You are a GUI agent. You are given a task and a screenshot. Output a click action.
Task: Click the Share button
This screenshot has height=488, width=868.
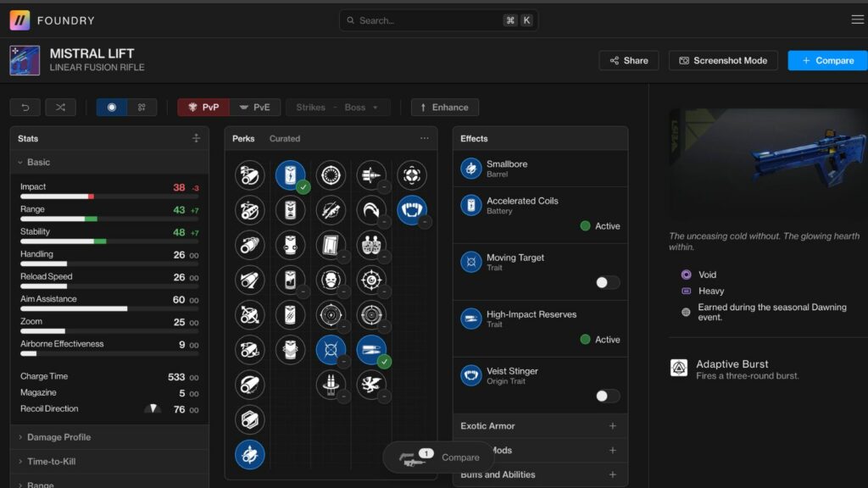pyautogui.click(x=629, y=60)
